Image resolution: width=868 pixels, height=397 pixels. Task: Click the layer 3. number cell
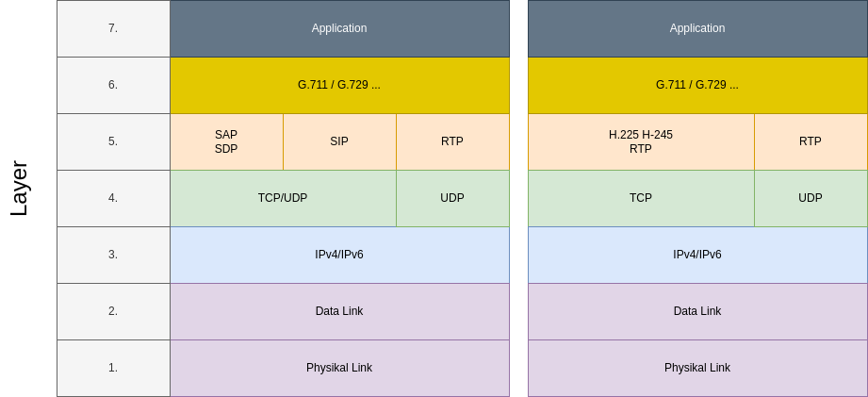[x=113, y=255]
